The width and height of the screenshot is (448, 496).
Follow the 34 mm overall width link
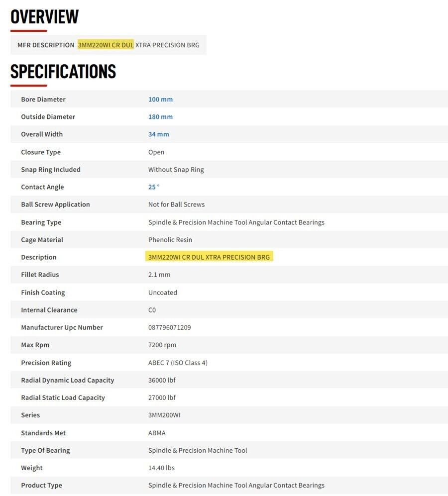[158, 134]
